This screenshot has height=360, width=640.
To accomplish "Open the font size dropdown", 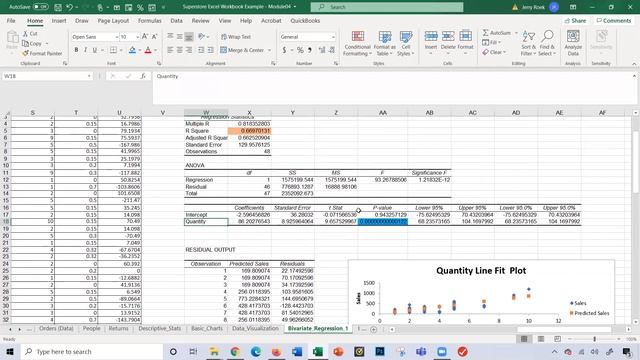I will [138, 37].
